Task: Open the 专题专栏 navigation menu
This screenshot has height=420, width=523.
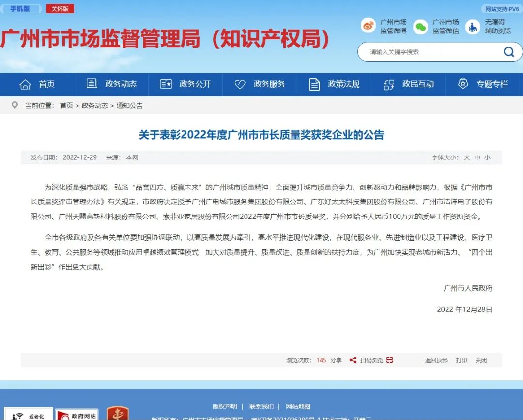Action: [483, 84]
